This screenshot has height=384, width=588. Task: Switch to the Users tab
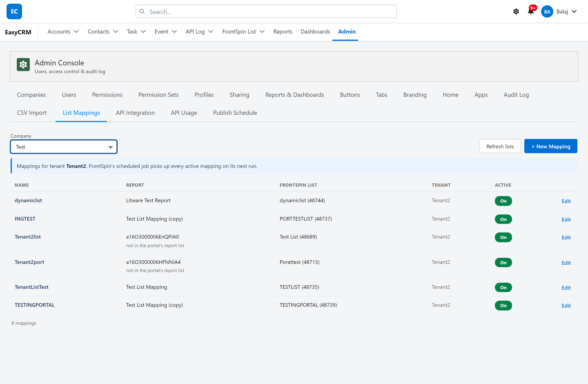[x=69, y=95]
